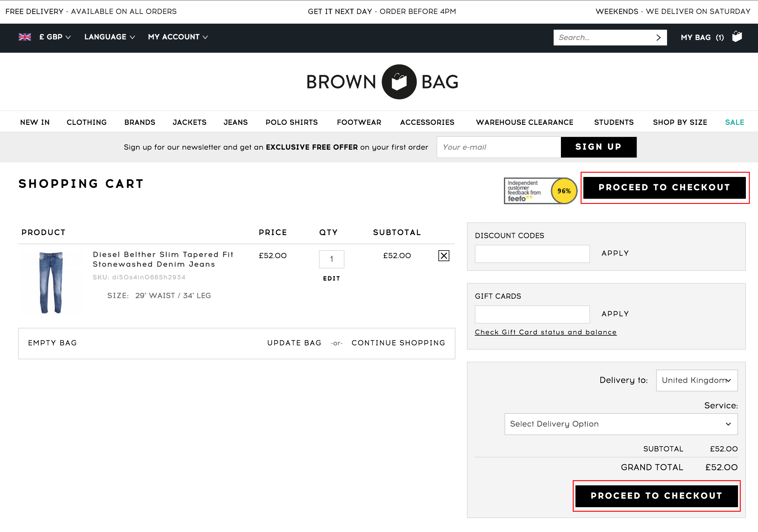Click the UK flag icon
Viewport: 758px width, 532px height.
[25, 37]
